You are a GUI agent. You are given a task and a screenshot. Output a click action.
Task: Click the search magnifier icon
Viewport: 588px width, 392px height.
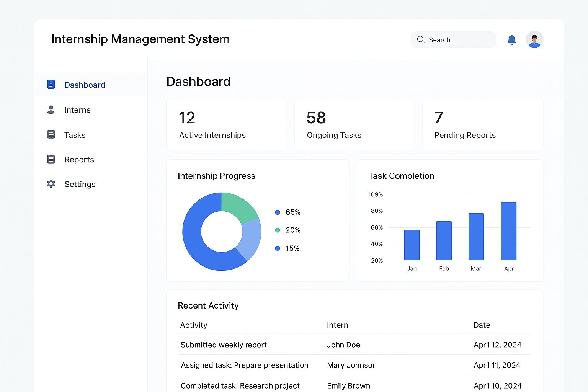pos(420,39)
